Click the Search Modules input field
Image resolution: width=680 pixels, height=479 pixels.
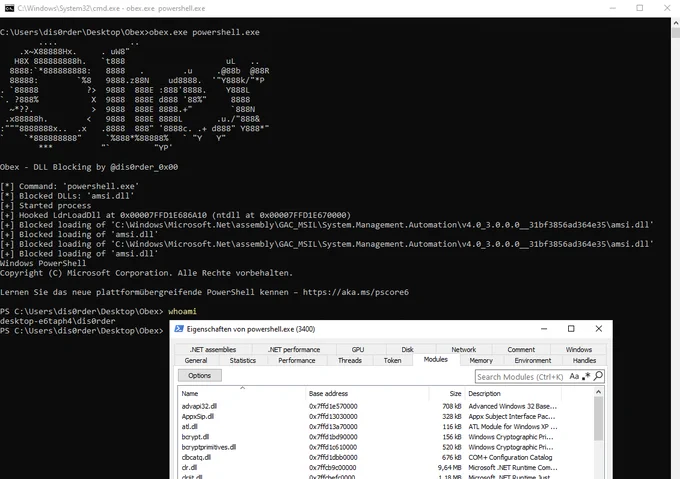[x=520, y=376]
